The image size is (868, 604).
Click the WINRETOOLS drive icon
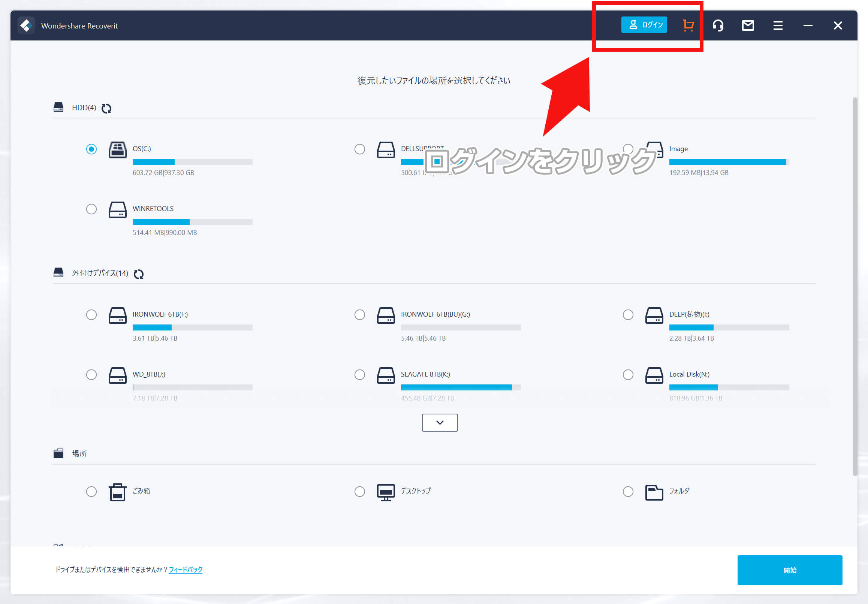[118, 210]
